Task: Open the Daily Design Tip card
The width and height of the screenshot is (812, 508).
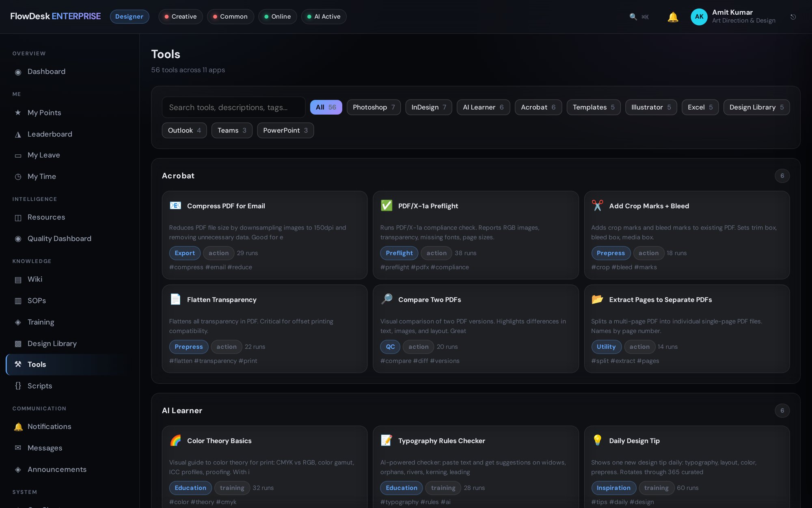Action: (687, 467)
